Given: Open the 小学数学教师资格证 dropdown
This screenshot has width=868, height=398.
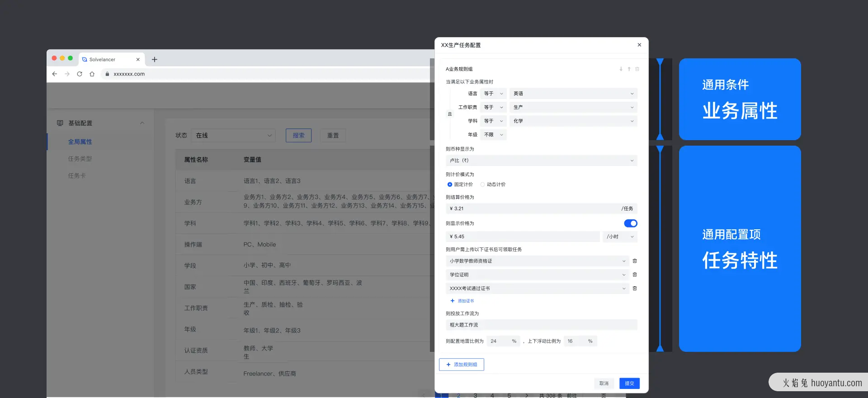Looking at the screenshot, I should (x=538, y=261).
